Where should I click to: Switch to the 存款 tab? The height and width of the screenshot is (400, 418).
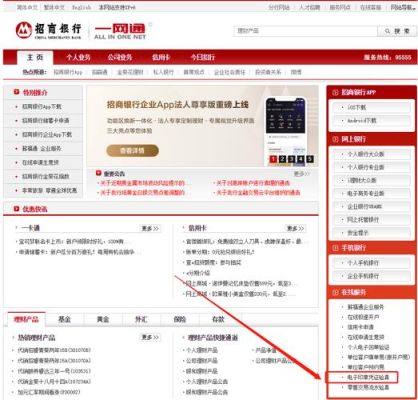click(x=218, y=319)
